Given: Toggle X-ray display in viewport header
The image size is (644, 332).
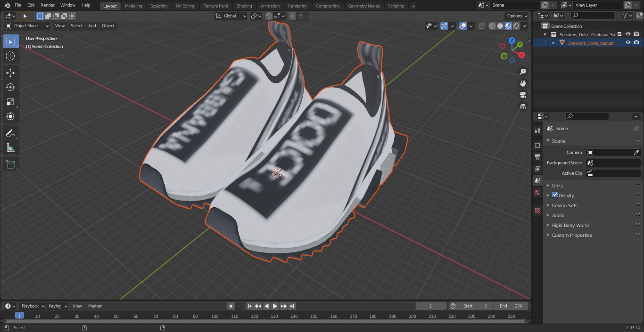Looking at the screenshot, I should 481,26.
